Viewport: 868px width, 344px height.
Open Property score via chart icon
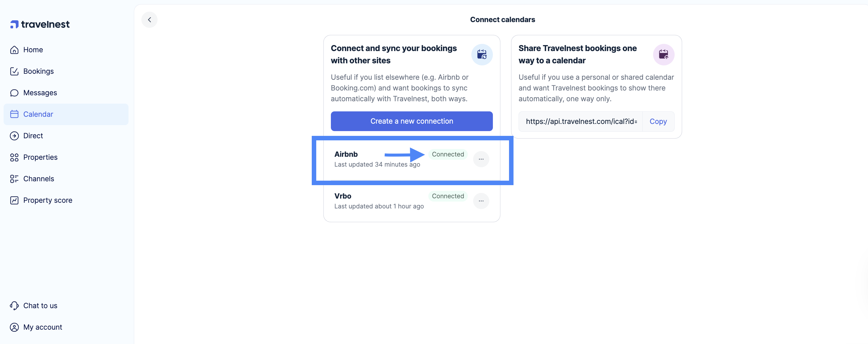pyautogui.click(x=14, y=200)
